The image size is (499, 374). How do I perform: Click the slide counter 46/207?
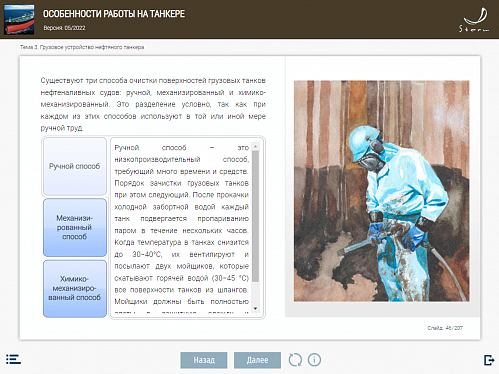tap(445, 328)
